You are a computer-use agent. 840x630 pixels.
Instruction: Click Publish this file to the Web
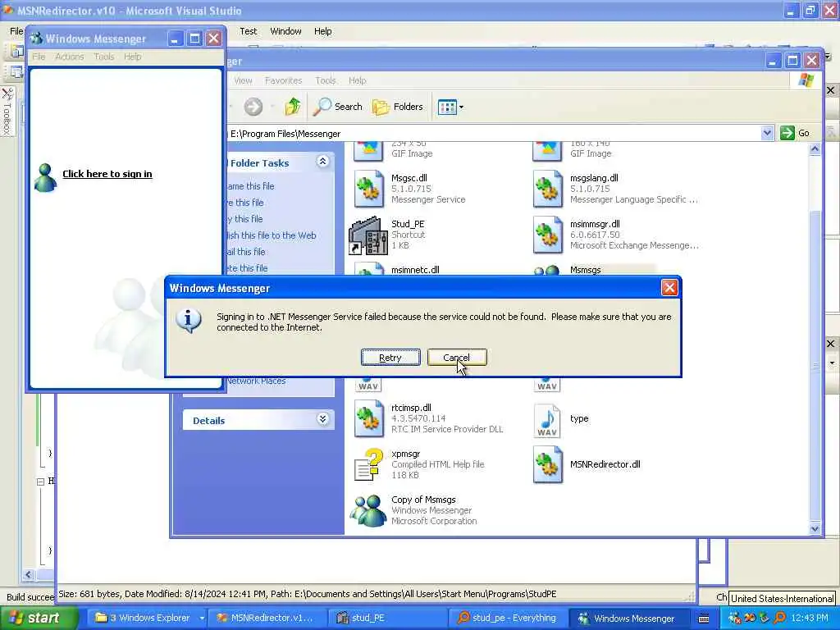[x=272, y=235]
